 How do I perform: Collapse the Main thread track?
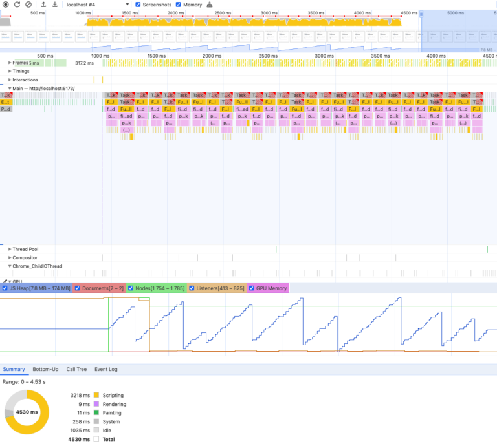(x=10, y=88)
